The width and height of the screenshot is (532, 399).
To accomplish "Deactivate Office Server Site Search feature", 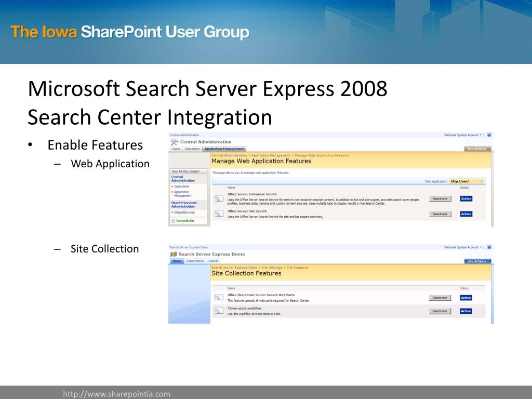I will click(x=440, y=214).
